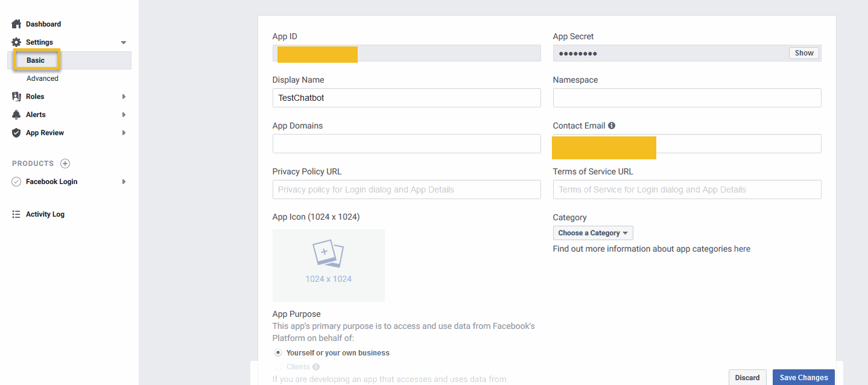This screenshot has height=385, width=868.
Task: Expand the Alerts submenu arrow
Action: pyautogui.click(x=124, y=115)
